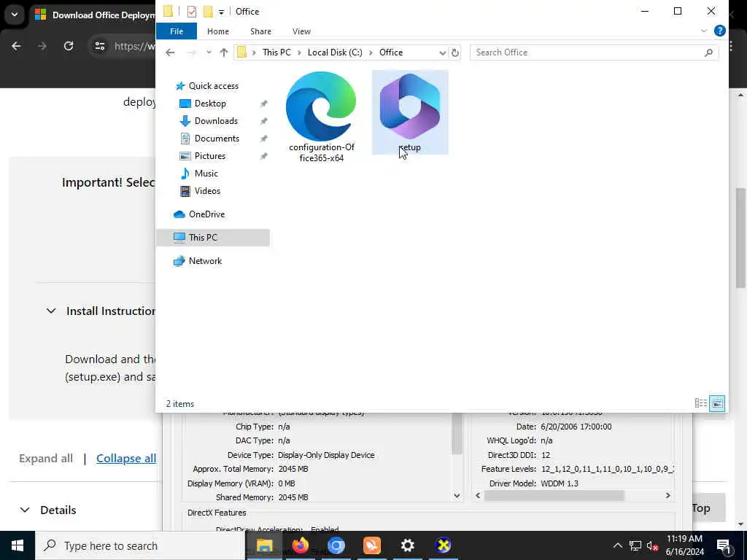Click browser page vertical scrollbar

click(741, 238)
